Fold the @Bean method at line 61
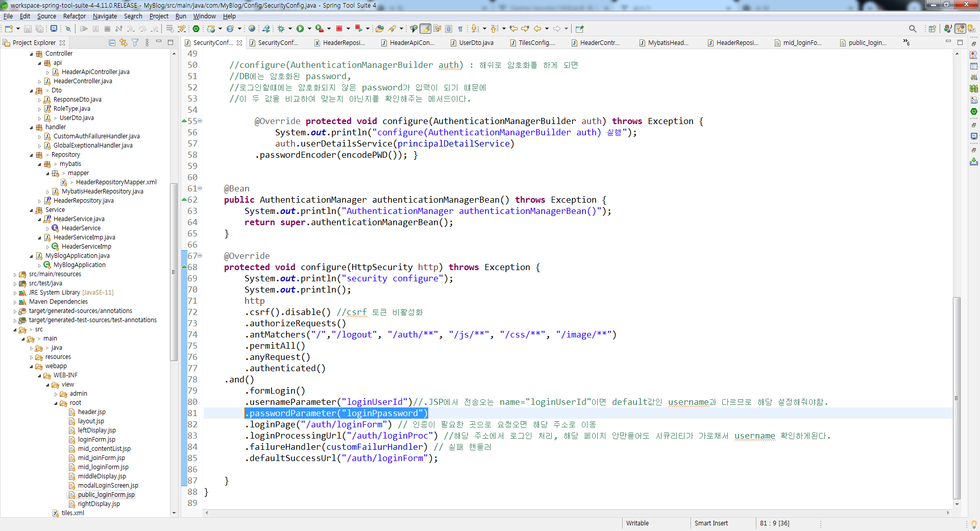980x531 pixels. point(200,188)
